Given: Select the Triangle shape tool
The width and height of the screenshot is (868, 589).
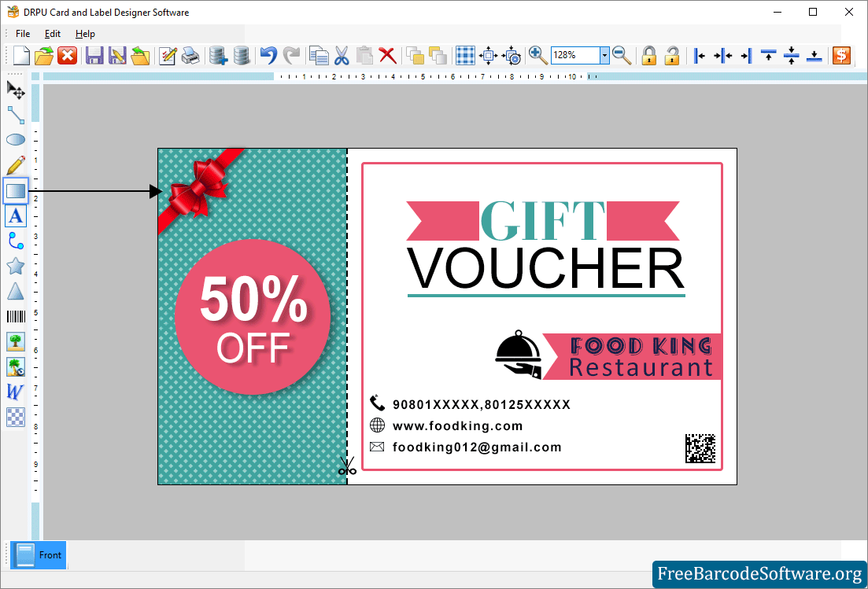Looking at the screenshot, I should coord(16,292).
